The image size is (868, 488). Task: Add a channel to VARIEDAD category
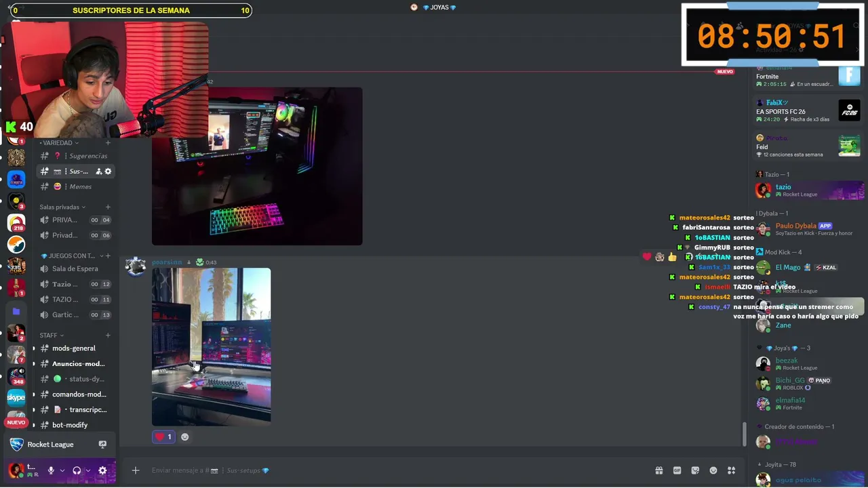tap(108, 143)
